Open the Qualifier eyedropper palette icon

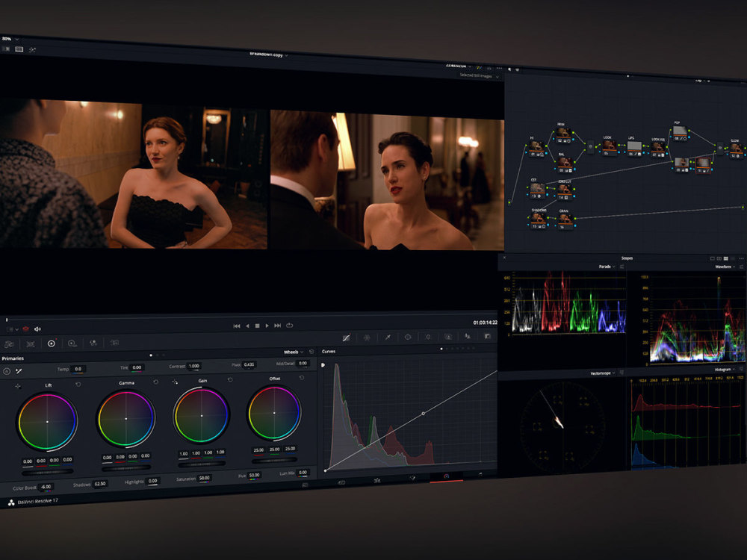click(x=388, y=337)
